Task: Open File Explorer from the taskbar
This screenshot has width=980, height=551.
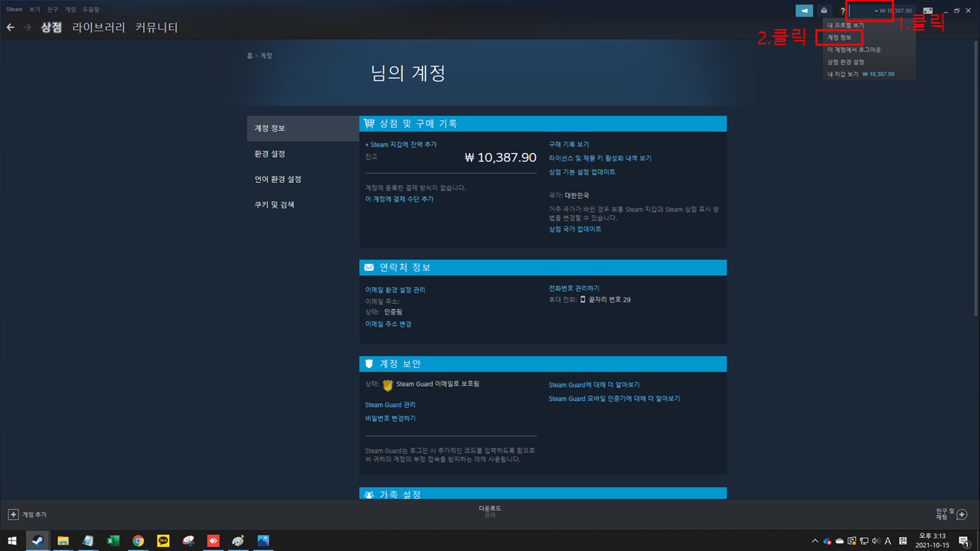Action: (63, 541)
